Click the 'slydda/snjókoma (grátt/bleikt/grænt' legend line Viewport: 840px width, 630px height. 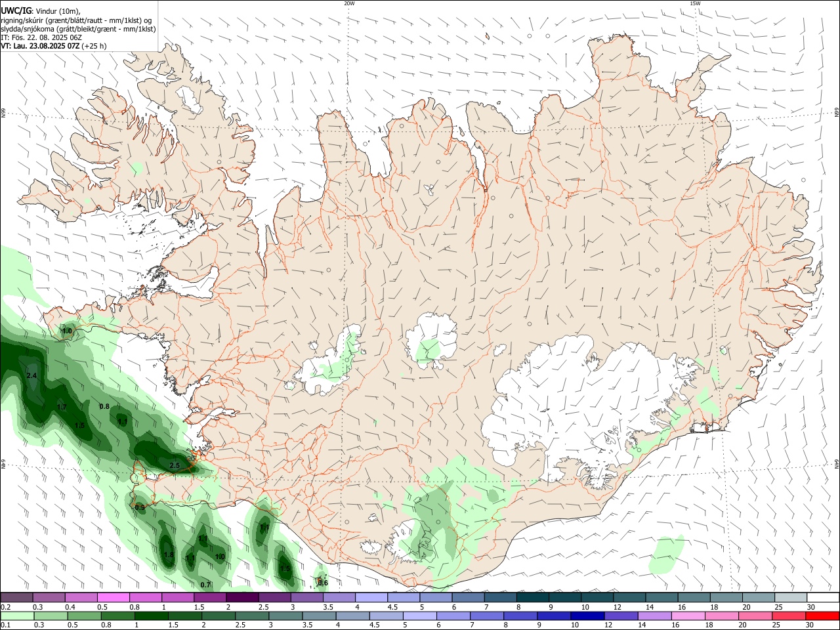[78, 29]
